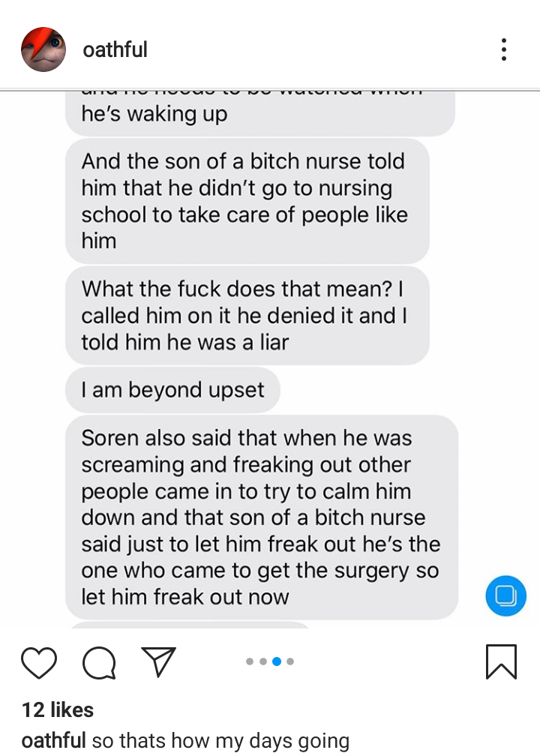This screenshot has height=756, width=540.
Task: Tap the blue multi-image carousel icon
Action: [505, 596]
